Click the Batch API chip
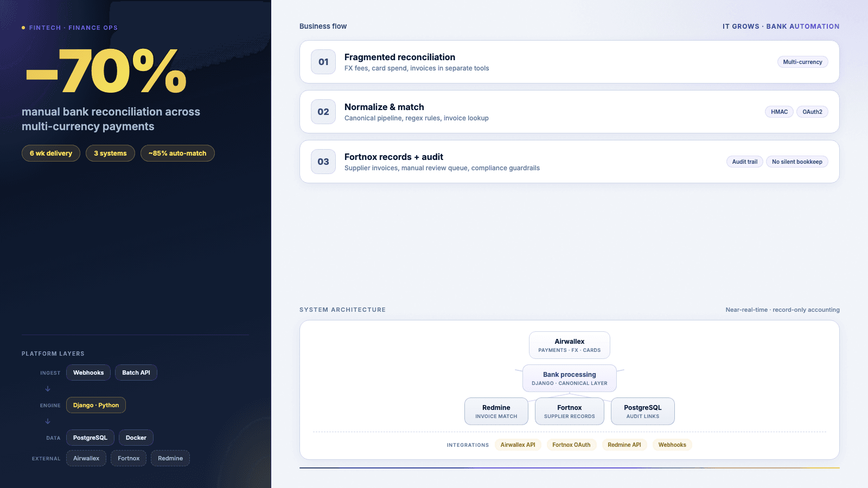This screenshot has height=488, width=868. 136,373
